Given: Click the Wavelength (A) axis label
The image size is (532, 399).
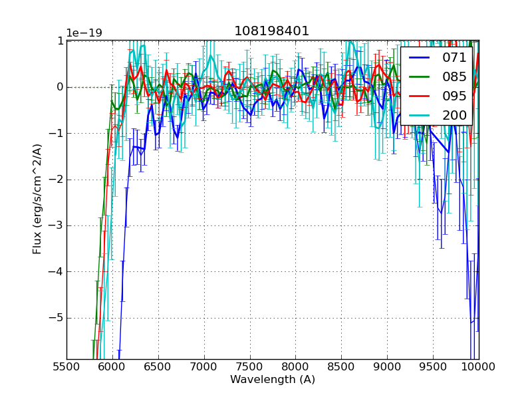Looking at the screenshot, I should point(272,380).
